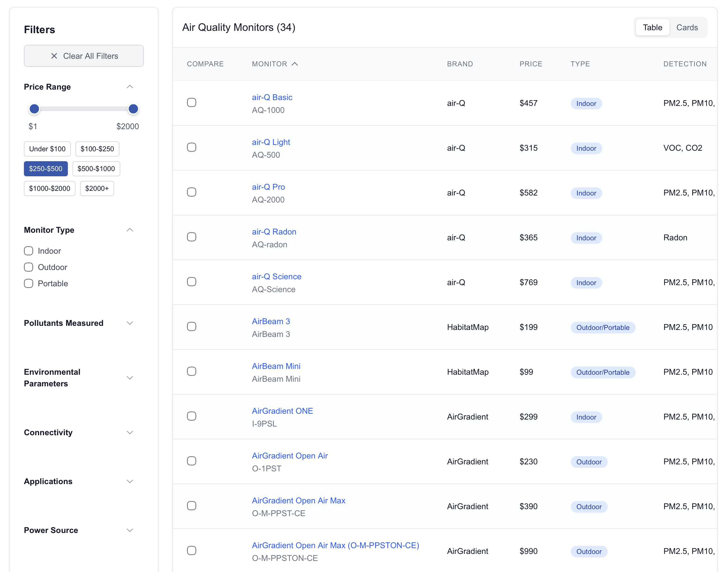Open the Applications filter chevron
Image resolution: width=728 pixels, height=572 pixels.
click(x=130, y=481)
